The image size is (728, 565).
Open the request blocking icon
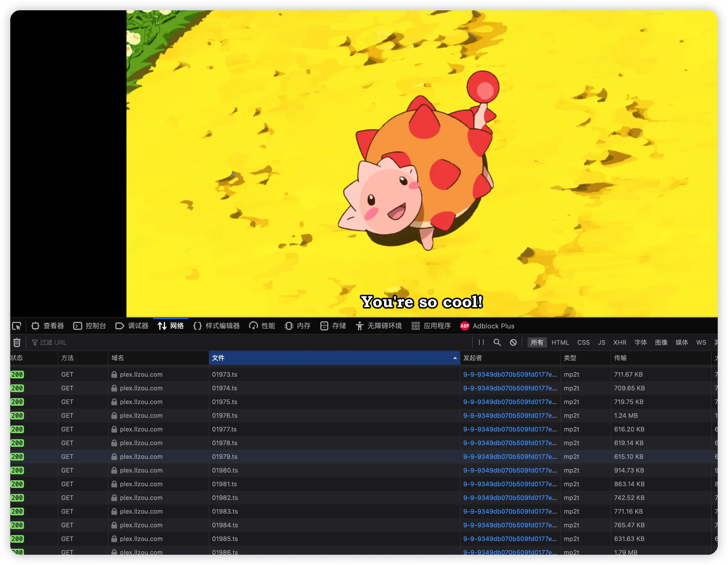(x=513, y=342)
